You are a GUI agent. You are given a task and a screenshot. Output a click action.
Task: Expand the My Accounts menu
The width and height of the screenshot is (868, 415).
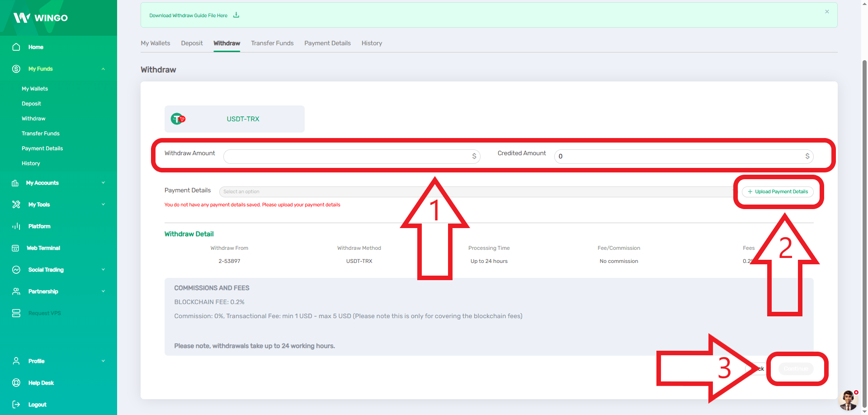103,183
